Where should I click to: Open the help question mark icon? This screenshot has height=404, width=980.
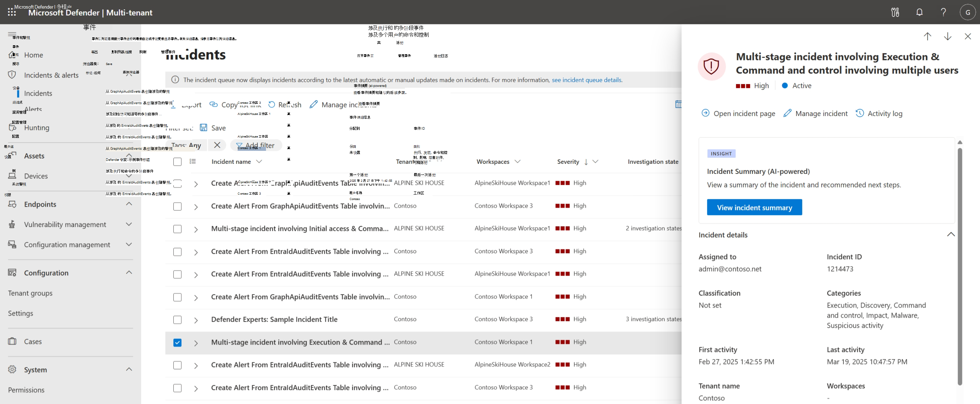pos(943,12)
